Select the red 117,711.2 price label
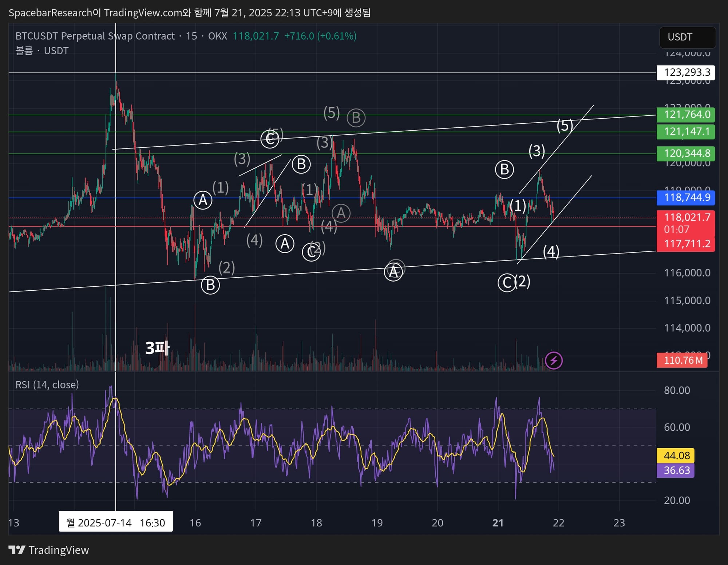Viewport: 728px width, 565px height. 686,244
